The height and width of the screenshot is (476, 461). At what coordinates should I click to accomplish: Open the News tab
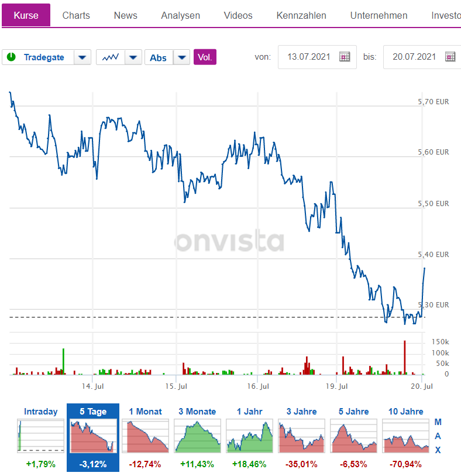126,15
